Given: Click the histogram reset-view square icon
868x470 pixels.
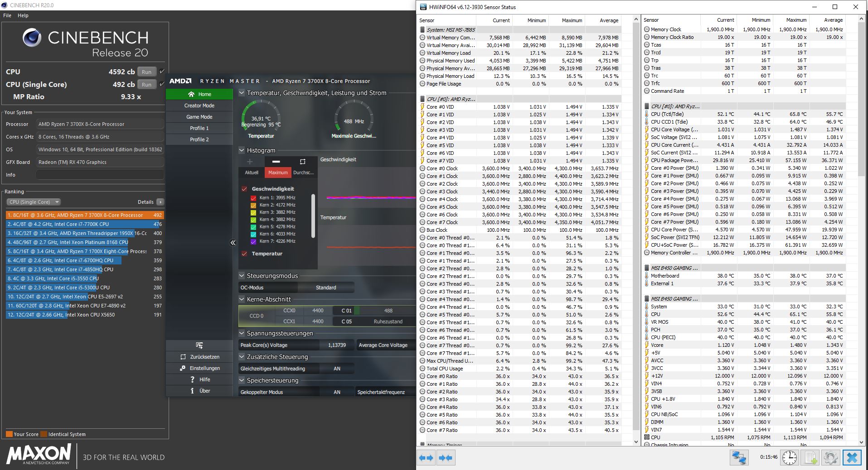Looking at the screenshot, I should tap(302, 161).
